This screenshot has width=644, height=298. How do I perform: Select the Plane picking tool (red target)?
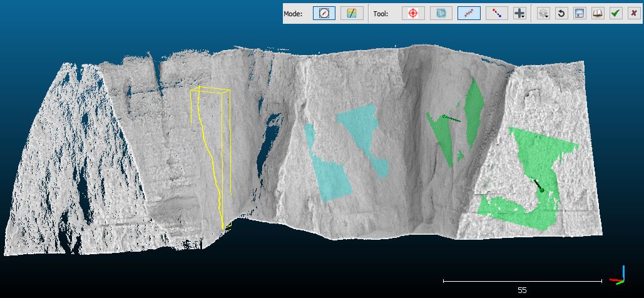pyautogui.click(x=413, y=13)
